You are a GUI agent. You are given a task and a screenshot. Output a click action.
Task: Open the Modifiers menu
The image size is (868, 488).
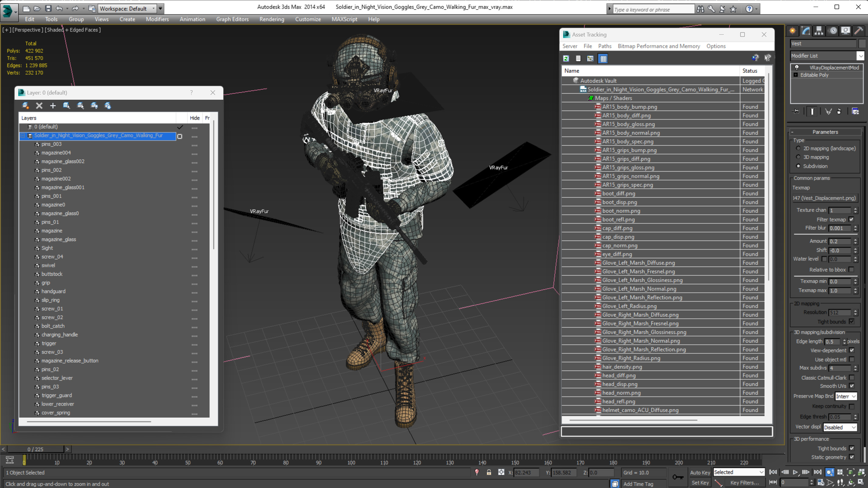pyautogui.click(x=157, y=19)
